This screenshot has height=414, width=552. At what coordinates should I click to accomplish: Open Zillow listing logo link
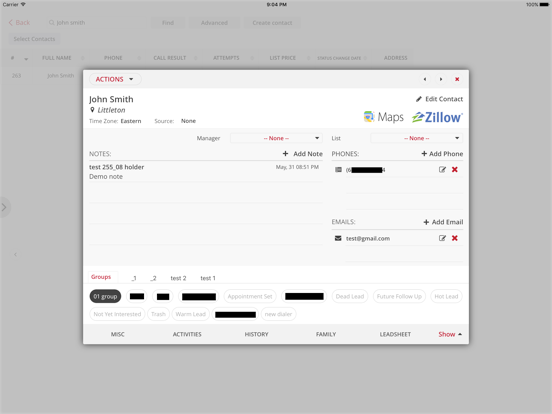click(x=438, y=117)
